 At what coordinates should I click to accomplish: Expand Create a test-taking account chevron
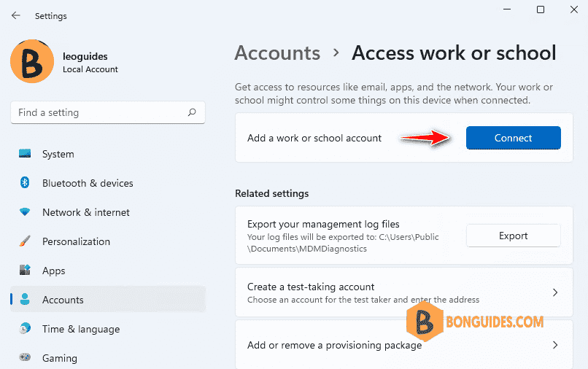tap(555, 292)
